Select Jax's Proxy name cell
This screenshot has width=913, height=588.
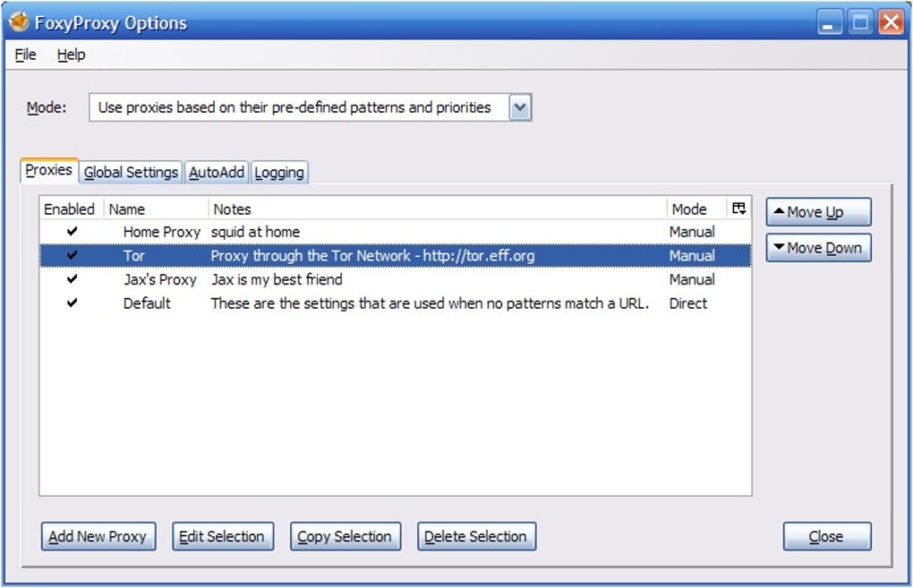tap(160, 279)
